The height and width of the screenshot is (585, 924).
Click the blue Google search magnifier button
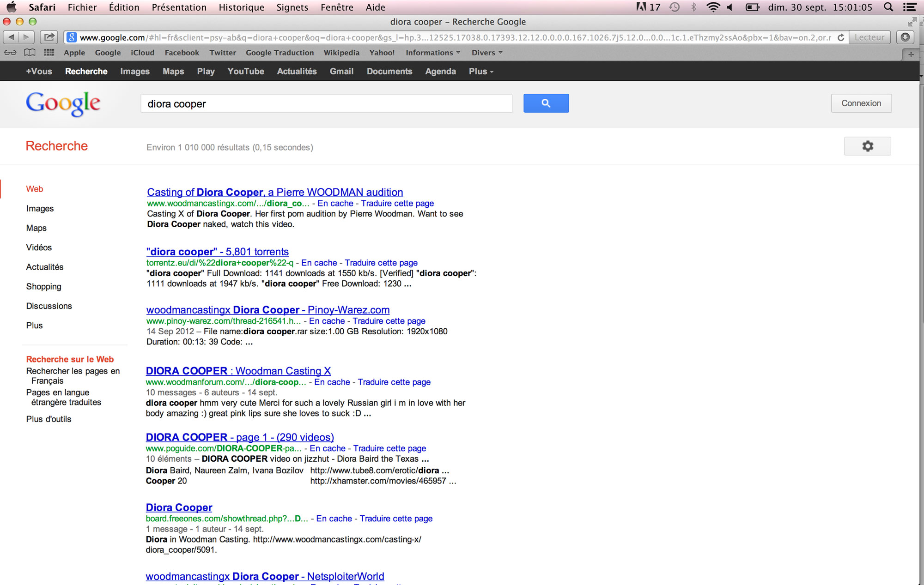[x=546, y=103]
